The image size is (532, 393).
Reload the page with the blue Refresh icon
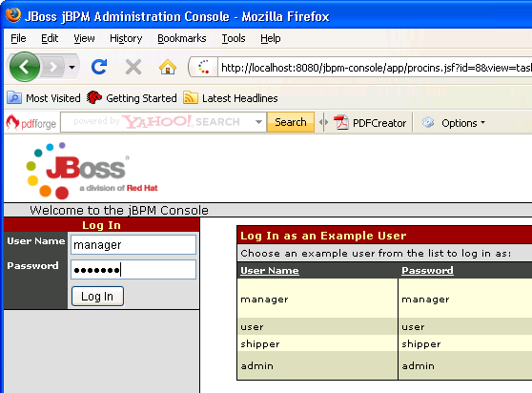click(x=99, y=67)
